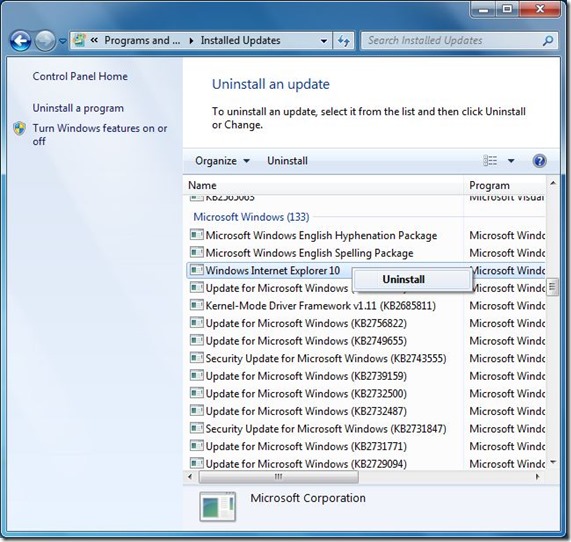Click the horizontal scrollbar thumb
Viewport: 571px width, 542px height.
[279, 476]
